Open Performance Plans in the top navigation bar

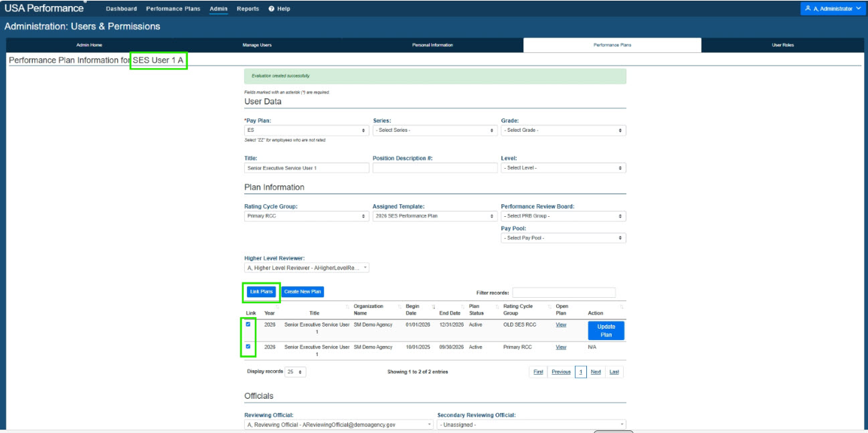click(x=173, y=9)
